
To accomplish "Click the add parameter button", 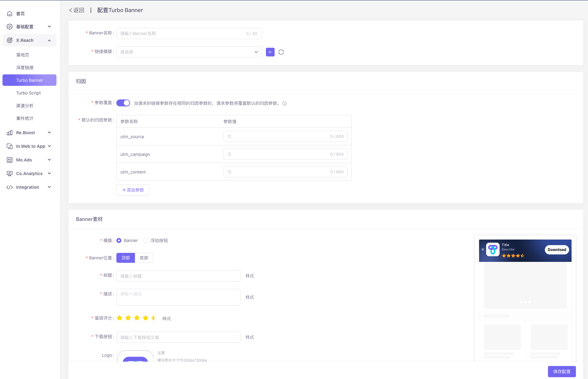I will tap(133, 190).
